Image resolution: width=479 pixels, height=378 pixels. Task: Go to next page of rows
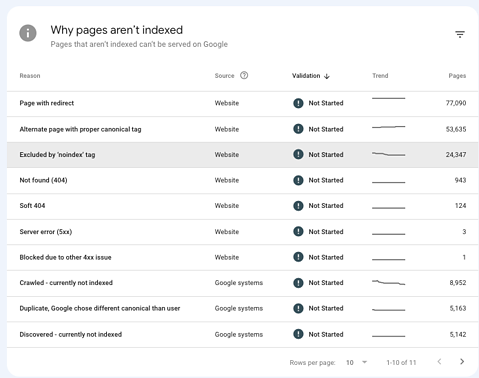click(x=462, y=362)
